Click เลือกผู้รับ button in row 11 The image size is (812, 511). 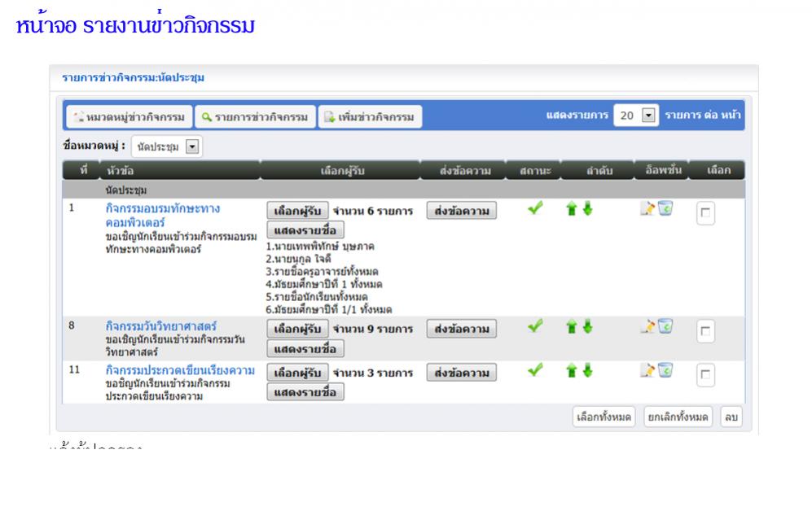(298, 373)
